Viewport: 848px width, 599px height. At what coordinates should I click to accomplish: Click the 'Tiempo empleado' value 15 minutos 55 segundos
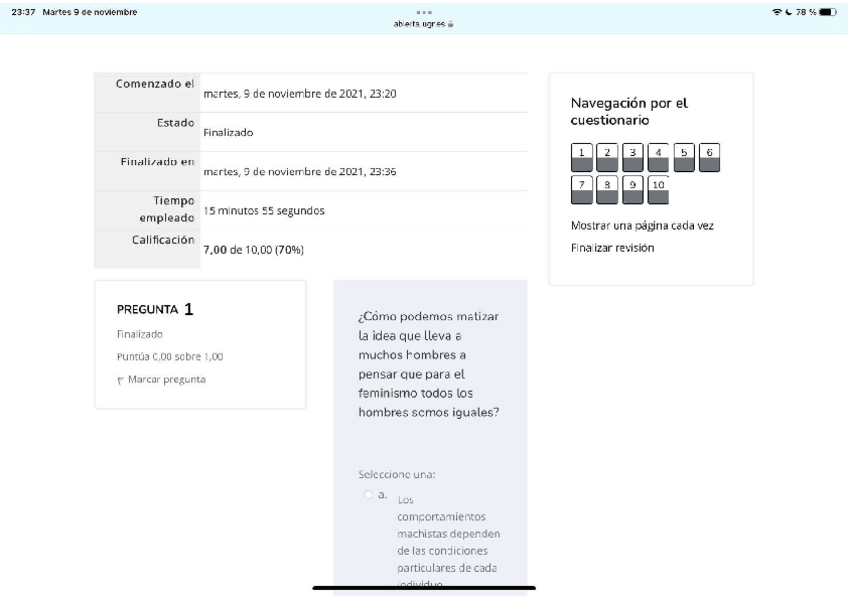point(264,211)
